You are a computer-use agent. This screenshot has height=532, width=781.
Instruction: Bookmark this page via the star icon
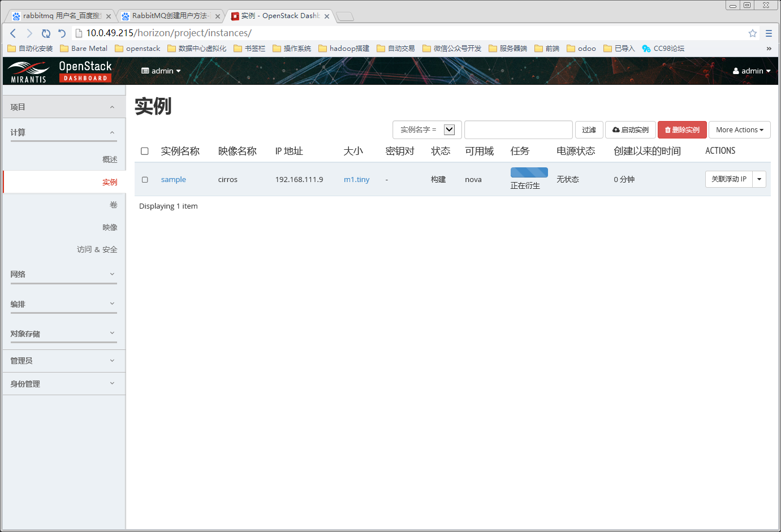[753, 33]
